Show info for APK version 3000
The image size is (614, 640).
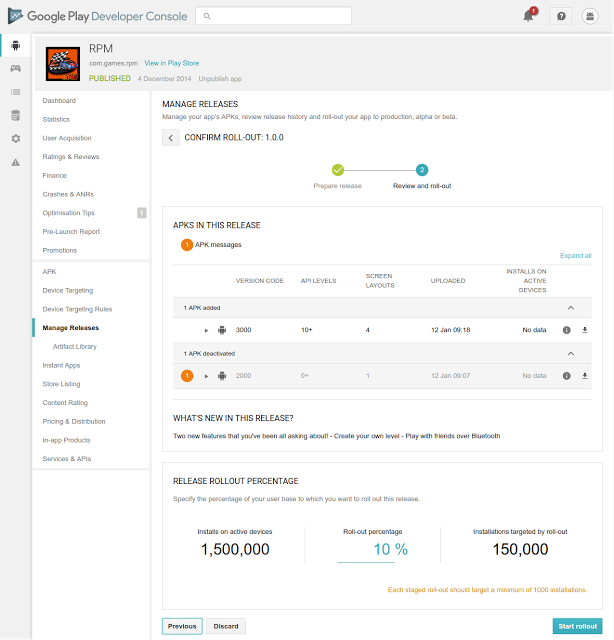(567, 330)
